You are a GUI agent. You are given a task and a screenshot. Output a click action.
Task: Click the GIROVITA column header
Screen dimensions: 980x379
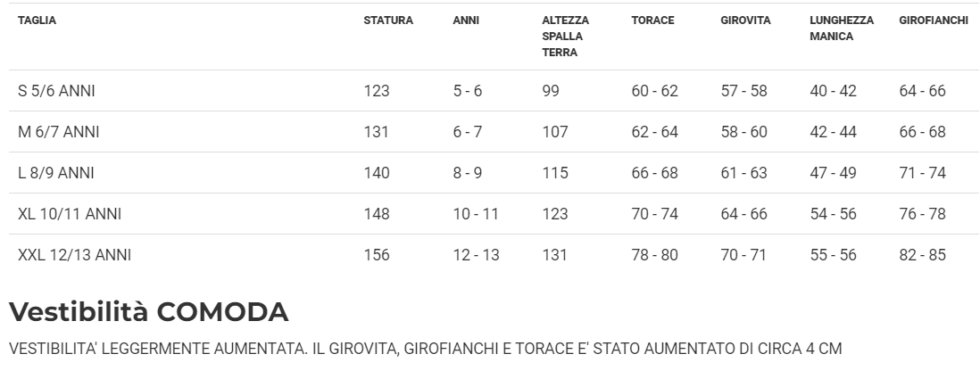pos(745,21)
